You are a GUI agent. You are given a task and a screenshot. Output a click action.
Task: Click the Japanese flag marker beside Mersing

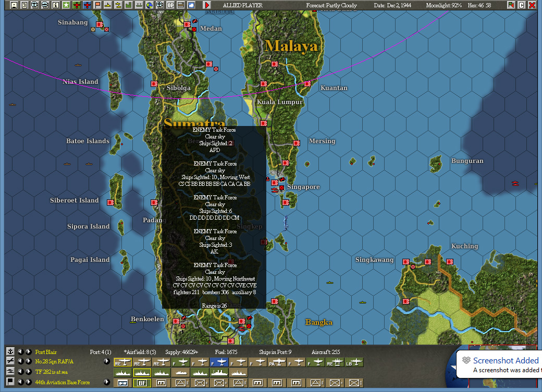point(297,143)
